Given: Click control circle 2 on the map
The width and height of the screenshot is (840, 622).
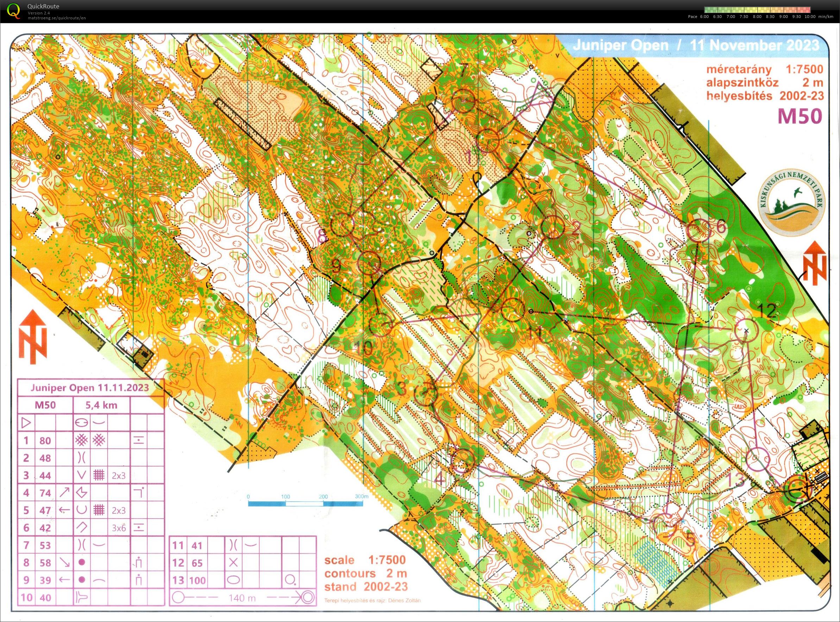Looking at the screenshot, I should coord(553,227).
